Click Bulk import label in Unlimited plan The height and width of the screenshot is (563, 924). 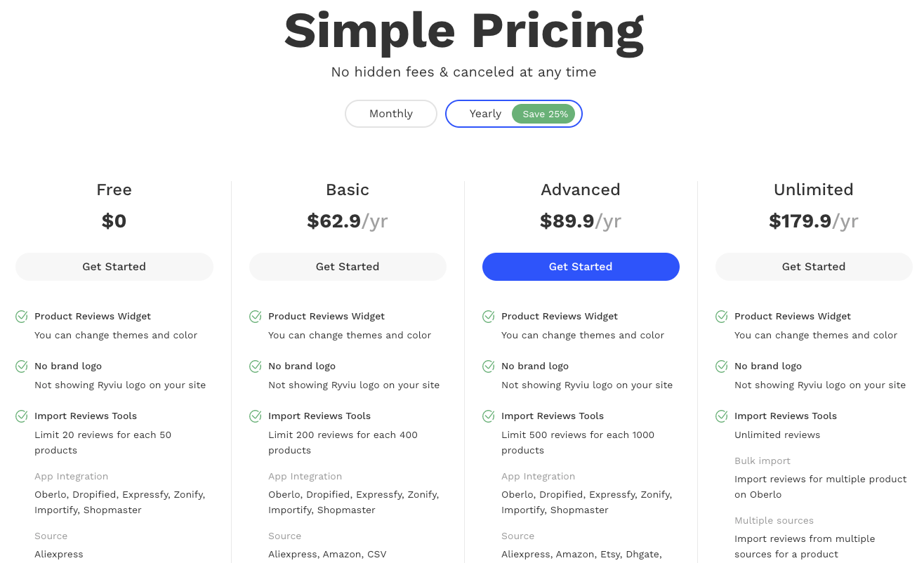(763, 461)
